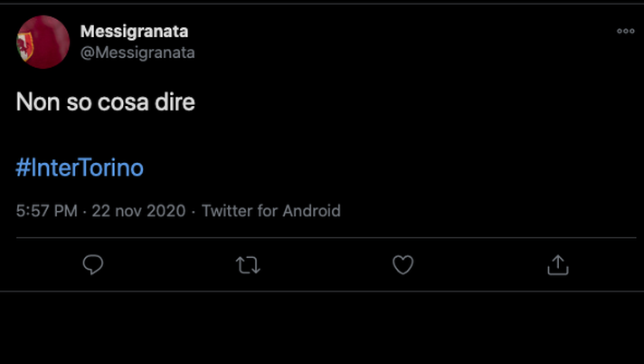Retweet the Non so cosa dire post
The width and height of the screenshot is (644, 364).
coord(248,264)
